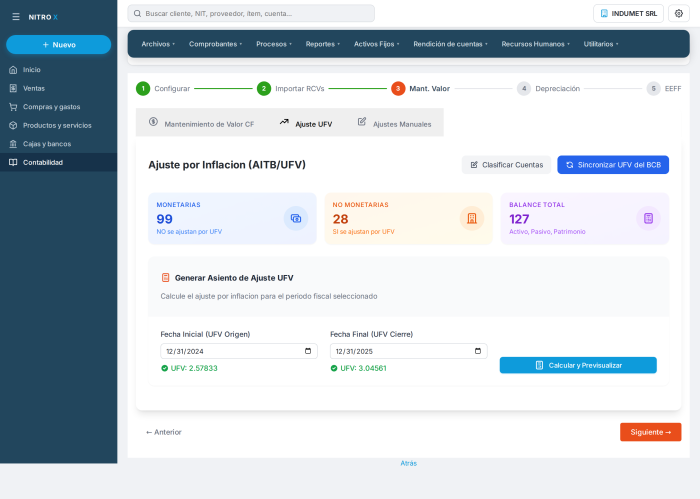The width and height of the screenshot is (700, 499).
Task: Click the NITRO X logo text
Action: [43, 17]
